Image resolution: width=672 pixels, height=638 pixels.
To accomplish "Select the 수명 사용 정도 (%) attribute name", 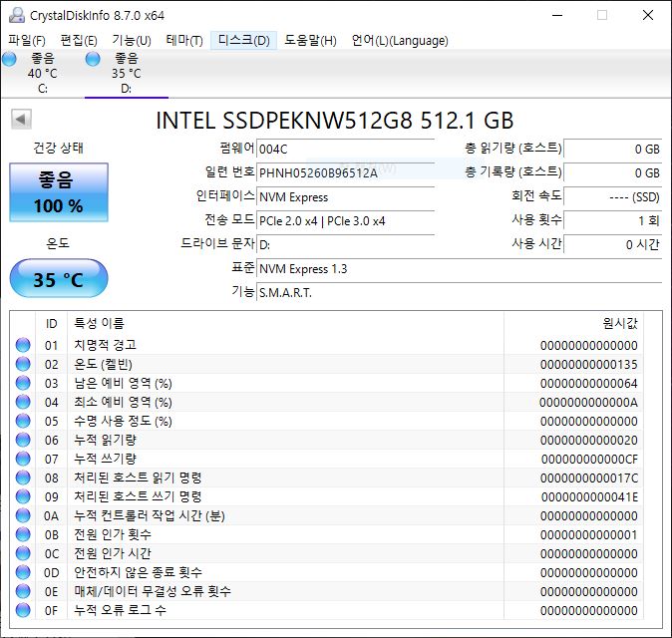I will pos(123,422).
